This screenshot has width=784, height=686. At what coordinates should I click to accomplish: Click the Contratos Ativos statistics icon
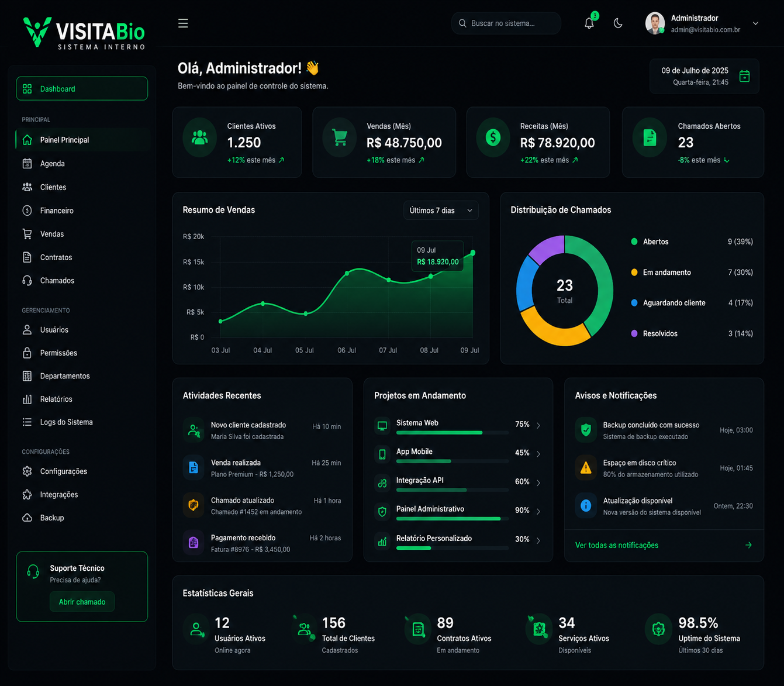(x=418, y=629)
